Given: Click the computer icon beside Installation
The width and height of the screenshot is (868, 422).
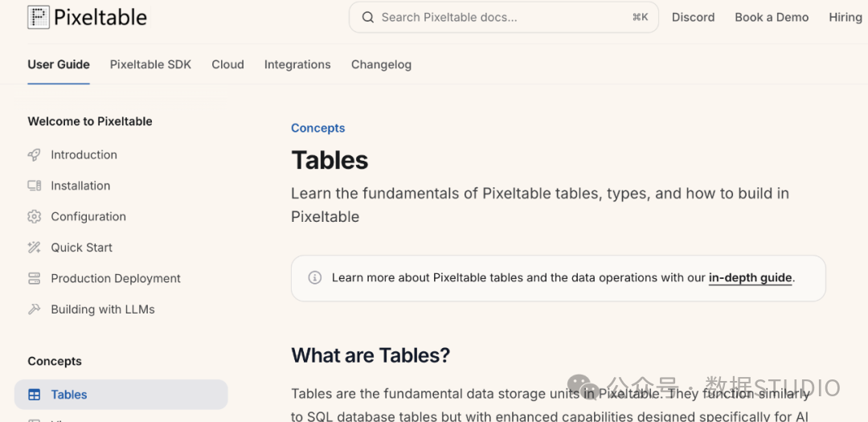Looking at the screenshot, I should point(35,186).
